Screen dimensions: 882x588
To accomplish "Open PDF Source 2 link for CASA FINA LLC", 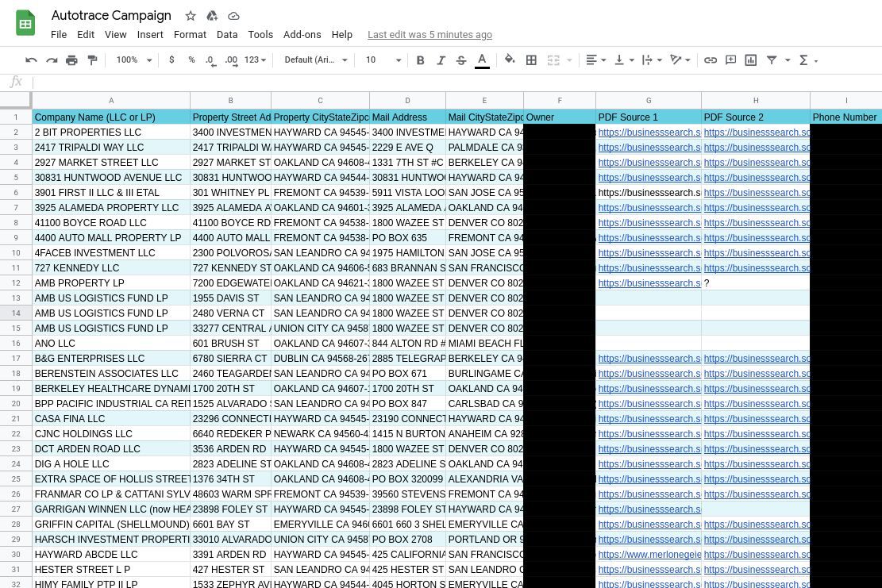I will coord(757,419).
